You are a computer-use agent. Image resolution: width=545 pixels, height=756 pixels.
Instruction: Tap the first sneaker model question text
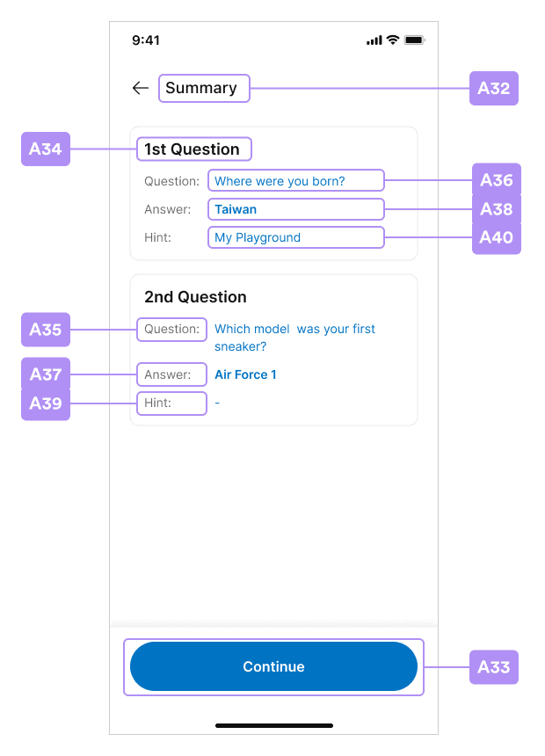(x=294, y=338)
